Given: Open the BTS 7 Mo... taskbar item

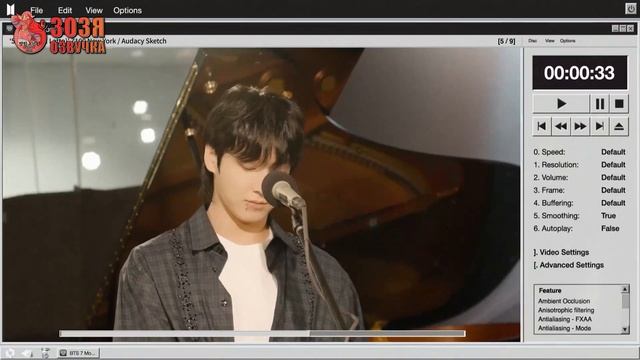Looking at the screenshot, I should click(x=78, y=353).
